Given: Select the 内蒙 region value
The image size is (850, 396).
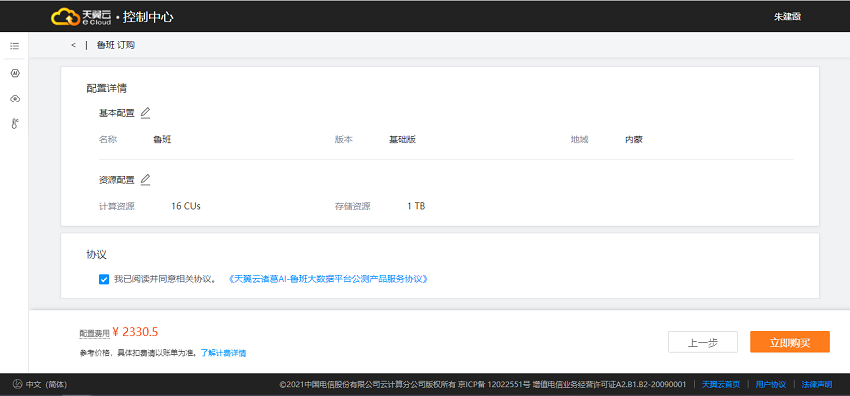Looking at the screenshot, I should 634,139.
